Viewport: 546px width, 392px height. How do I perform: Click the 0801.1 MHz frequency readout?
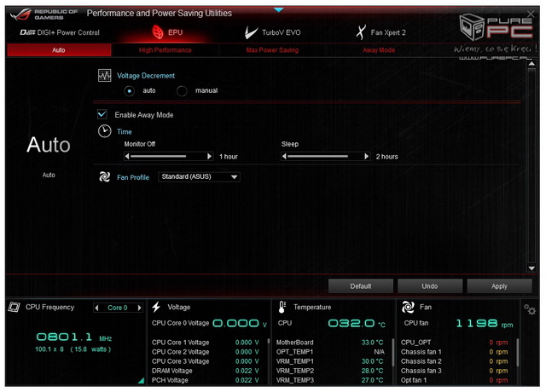pos(74,337)
